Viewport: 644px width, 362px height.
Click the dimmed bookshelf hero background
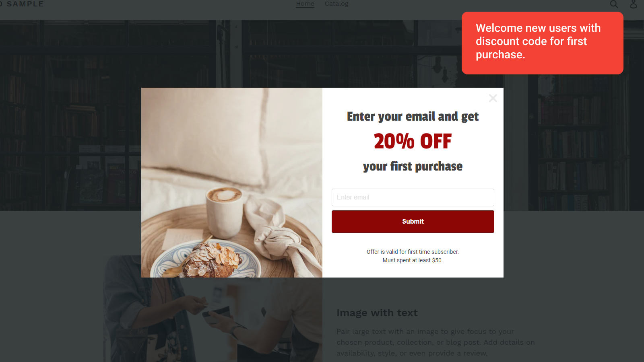point(70,117)
